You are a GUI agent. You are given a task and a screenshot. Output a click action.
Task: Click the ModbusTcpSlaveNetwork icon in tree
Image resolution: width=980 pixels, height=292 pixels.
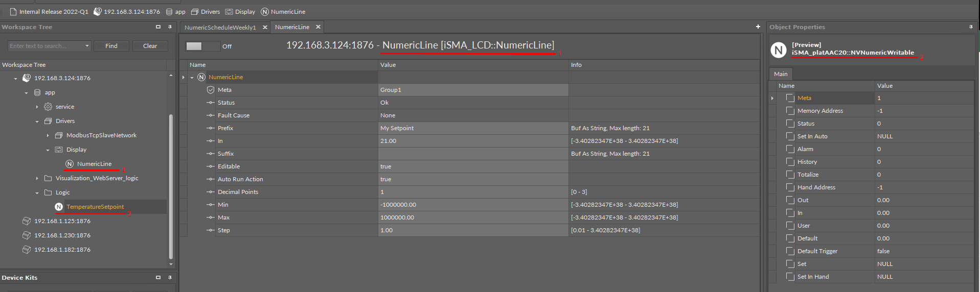point(59,135)
